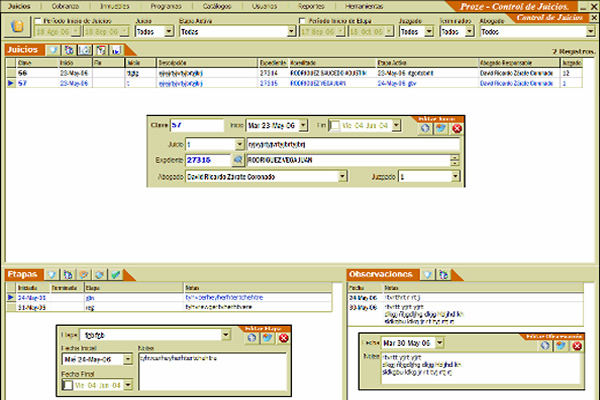Enable the Período Inicio de Etapa checkbox
600x400 pixels.
(303, 20)
